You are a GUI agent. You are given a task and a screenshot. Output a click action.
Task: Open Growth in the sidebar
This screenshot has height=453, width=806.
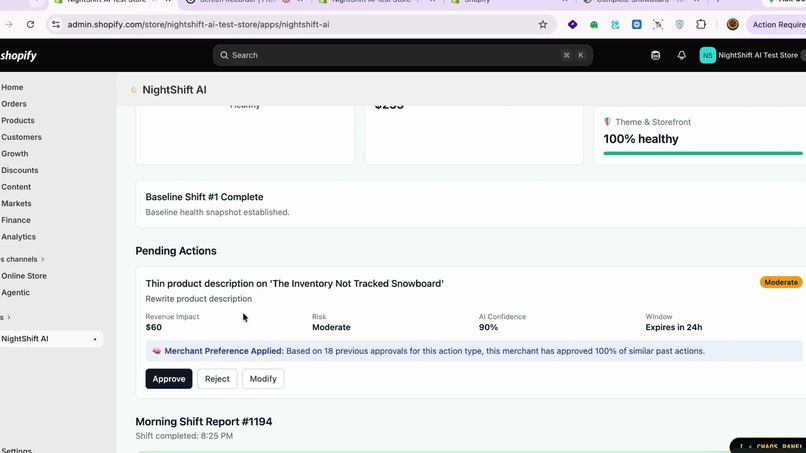[x=15, y=154]
